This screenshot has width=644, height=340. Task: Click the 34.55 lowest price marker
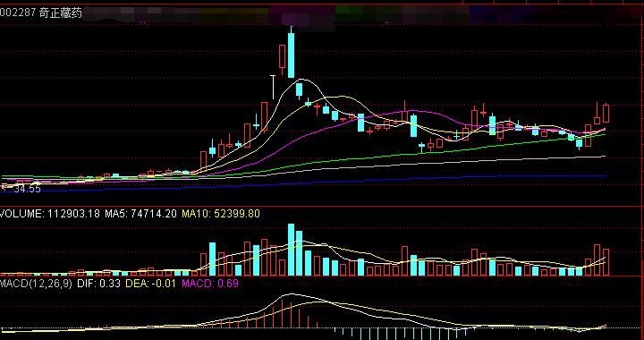27,189
